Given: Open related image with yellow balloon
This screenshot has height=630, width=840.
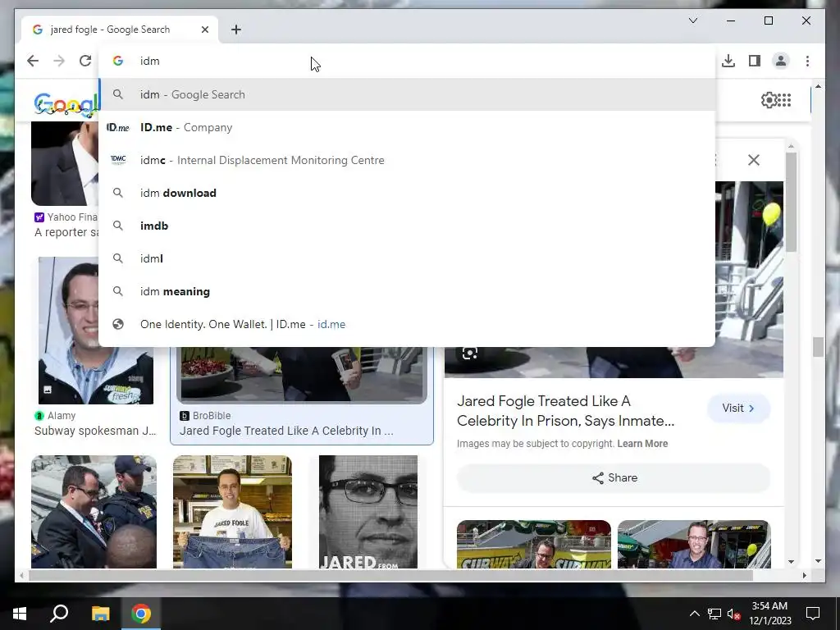Looking at the screenshot, I should coord(694,545).
